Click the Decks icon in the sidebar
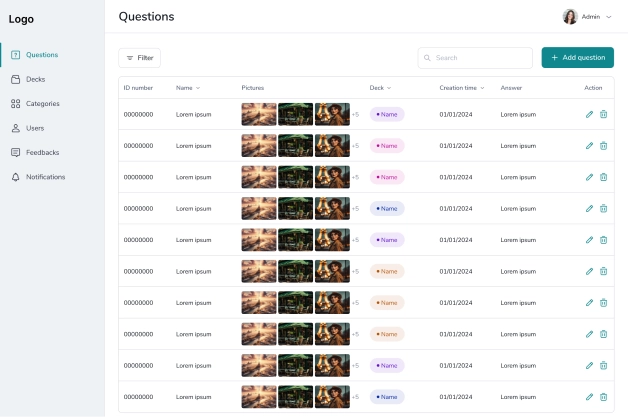This screenshot has height=417, width=628. 15,79
